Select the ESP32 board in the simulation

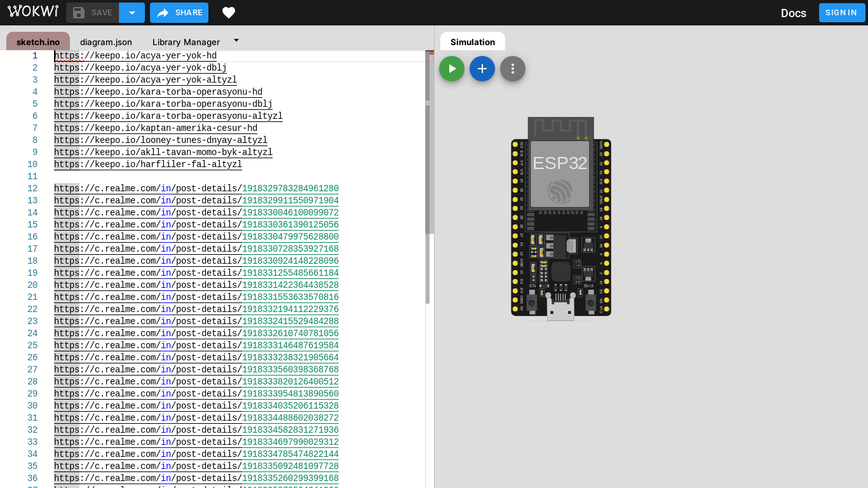561,219
